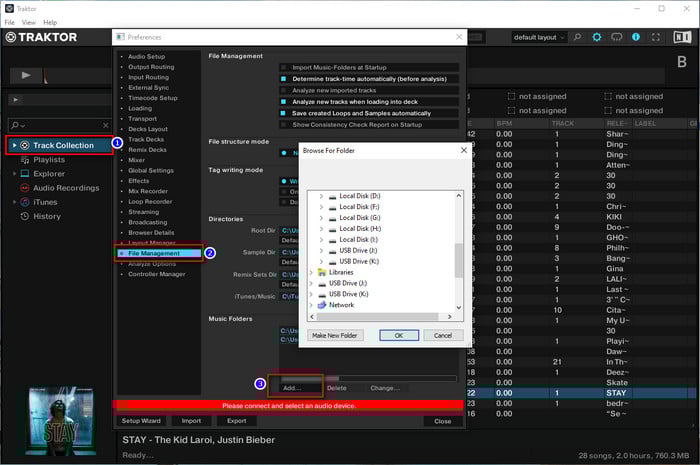The height and width of the screenshot is (465, 700).
Task: Click the Setup Wizard button
Action: click(x=141, y=421)
